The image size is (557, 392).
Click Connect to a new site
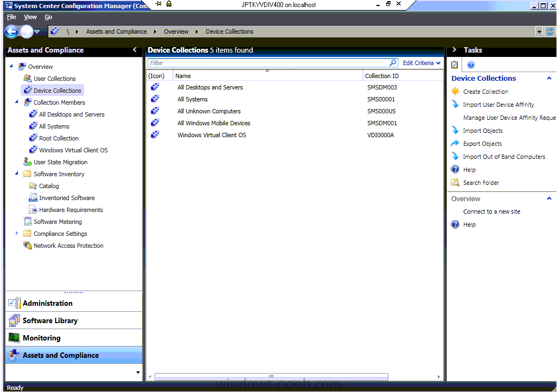(x=491, y=211)
